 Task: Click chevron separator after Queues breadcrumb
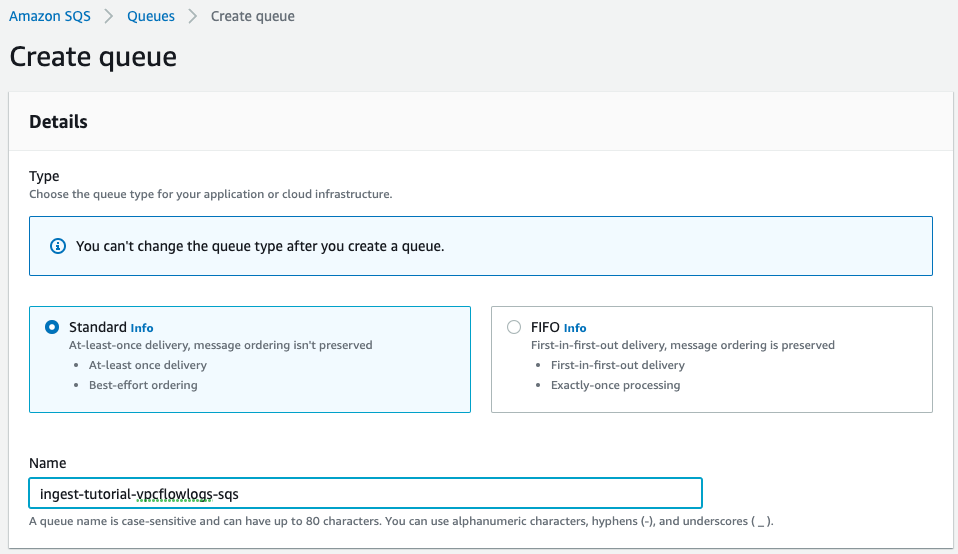(x=192, y=16)
